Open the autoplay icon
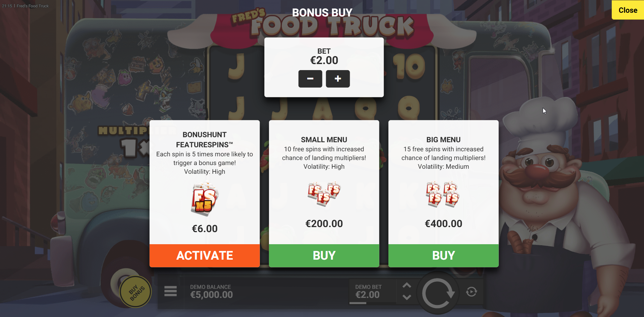The height and width of the screenshot is (317, 644). [472, 292]
